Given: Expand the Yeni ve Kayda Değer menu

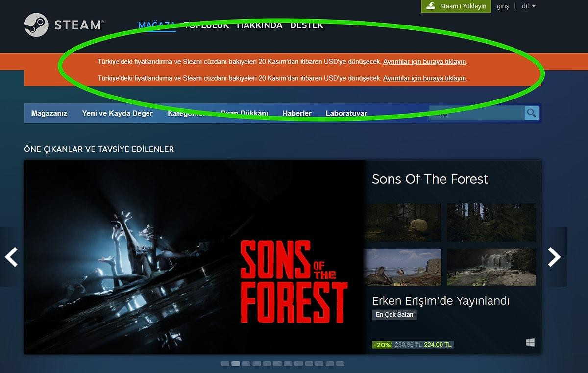Looking at the screenshot, I should (x=118, y=113).
